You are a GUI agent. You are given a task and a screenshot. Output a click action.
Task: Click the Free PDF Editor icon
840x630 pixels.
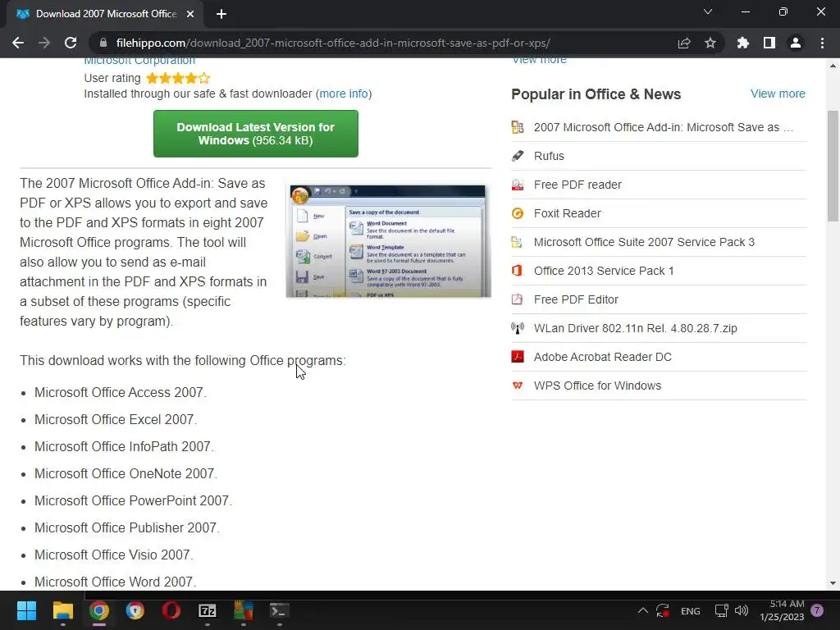pyautogui.click(x=518, y=299)
